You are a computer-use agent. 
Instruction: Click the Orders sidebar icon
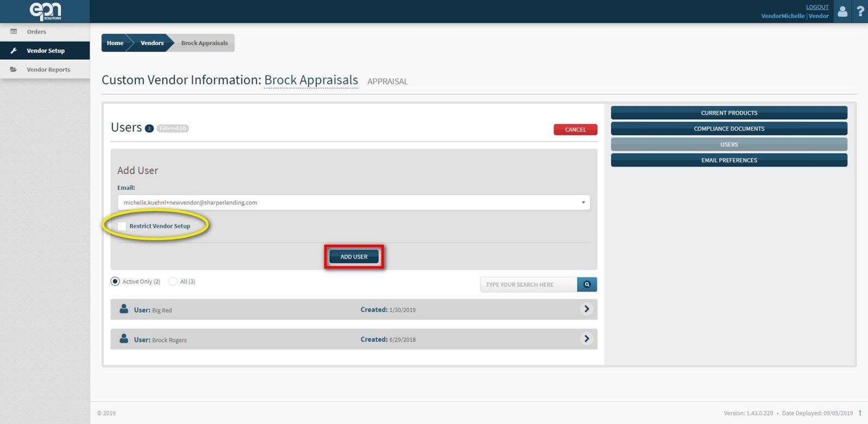coord(14,31)
